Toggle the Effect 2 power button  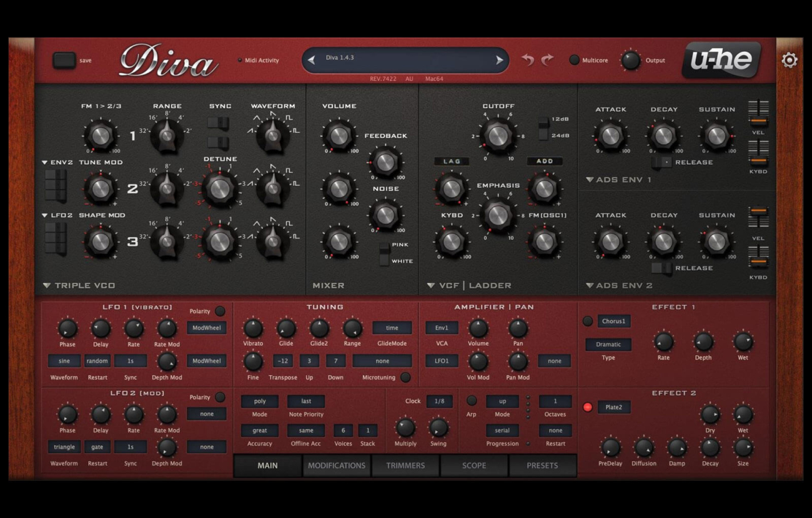(587, 408)
